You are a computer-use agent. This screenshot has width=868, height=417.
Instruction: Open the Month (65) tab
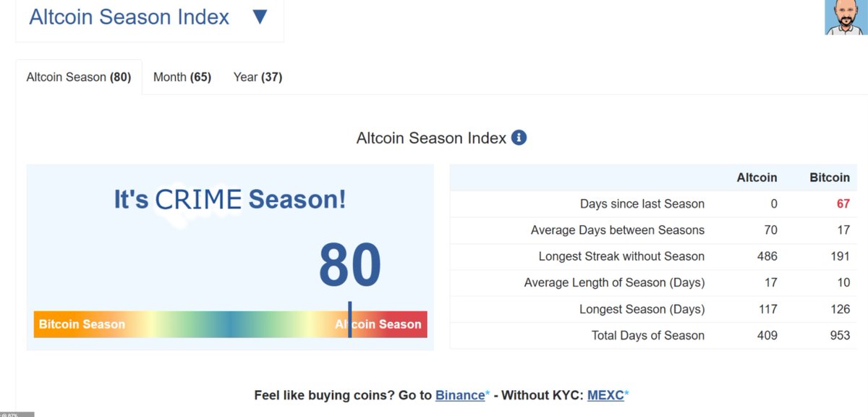[182, 77]
